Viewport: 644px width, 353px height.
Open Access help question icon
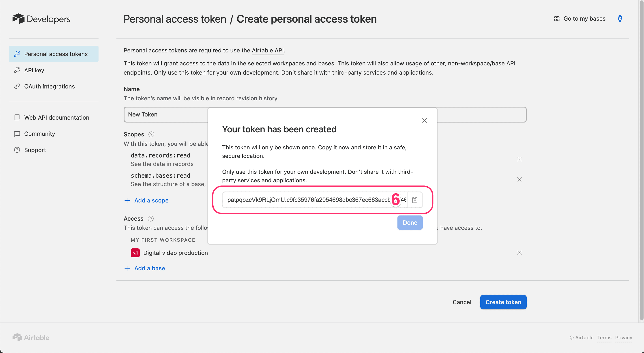[150, 219]
